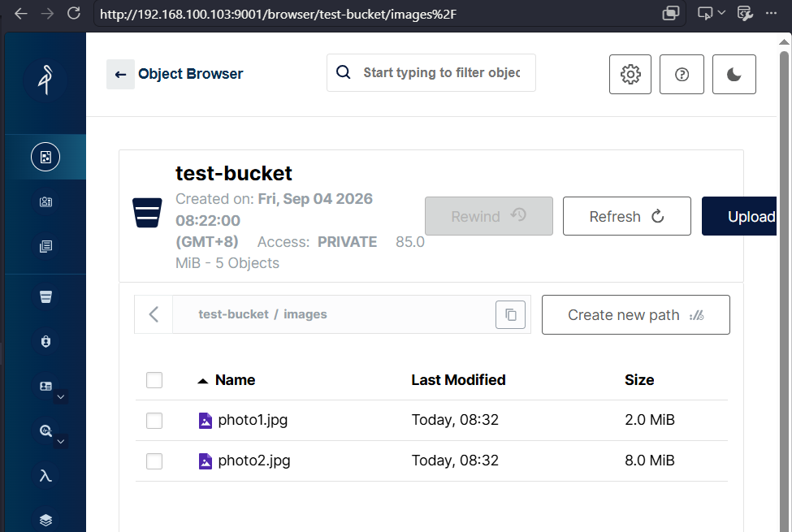Open the Access Keys sidebar icon
Screen dimensions: 792x532
click(45, 201)
